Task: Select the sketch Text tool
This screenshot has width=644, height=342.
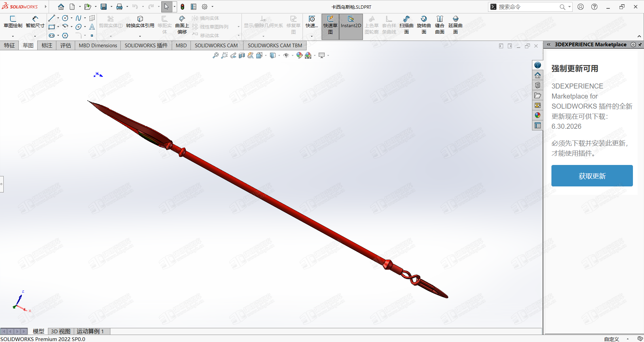Action: pyautogui.click(x=92, y=27)
